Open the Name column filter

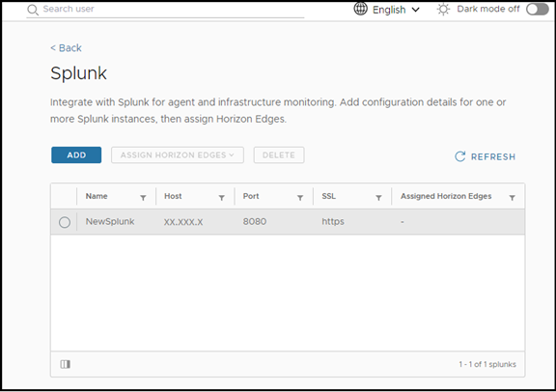coord(143,198)
